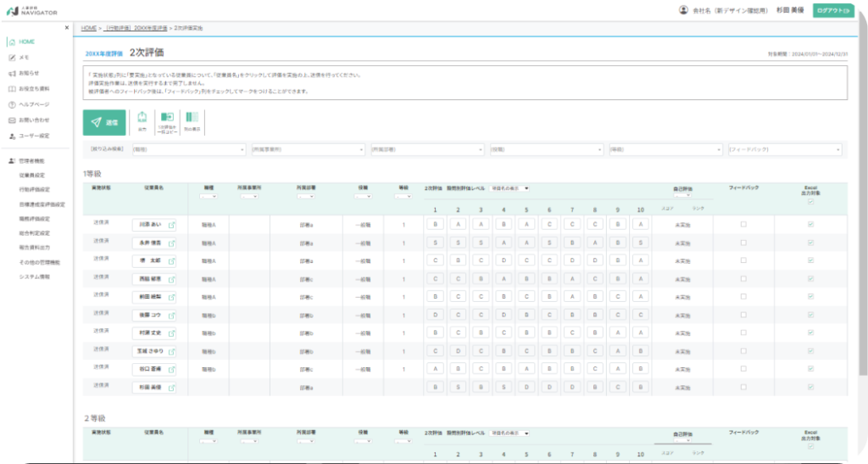Open the メモ memo sidebar icon

click(x=12, y=58)
